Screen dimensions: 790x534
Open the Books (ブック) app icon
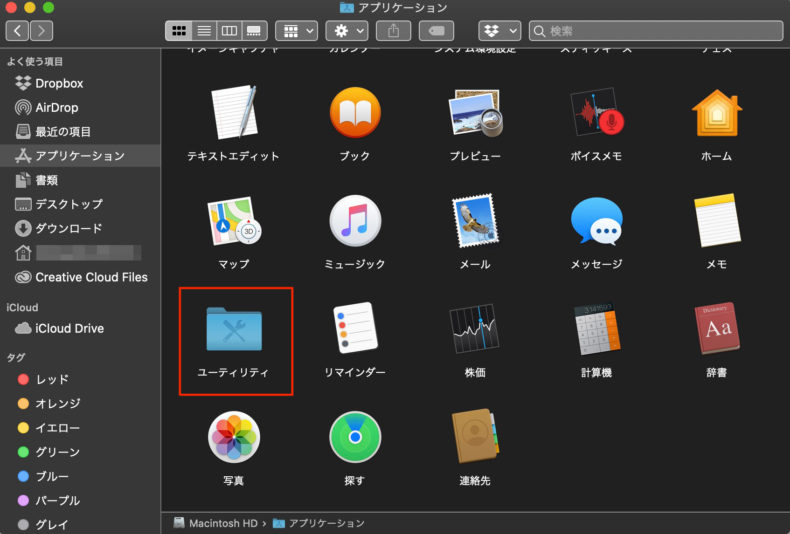point(355,112)
